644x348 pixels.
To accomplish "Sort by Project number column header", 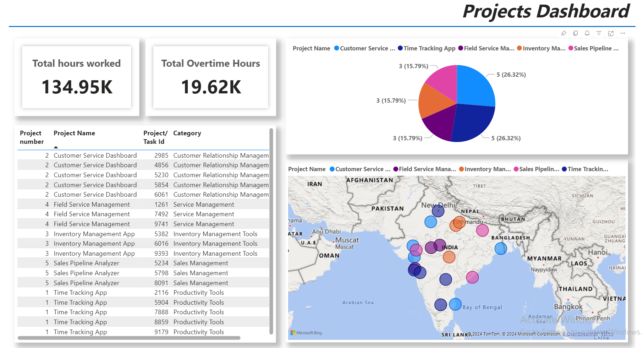I will (32, 137).
